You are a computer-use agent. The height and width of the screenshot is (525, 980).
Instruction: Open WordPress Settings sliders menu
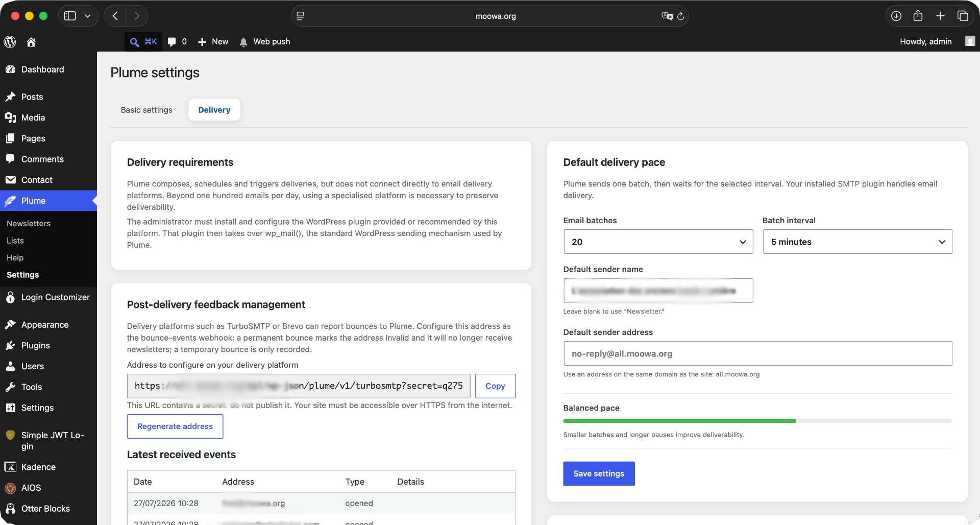point(48,408)
